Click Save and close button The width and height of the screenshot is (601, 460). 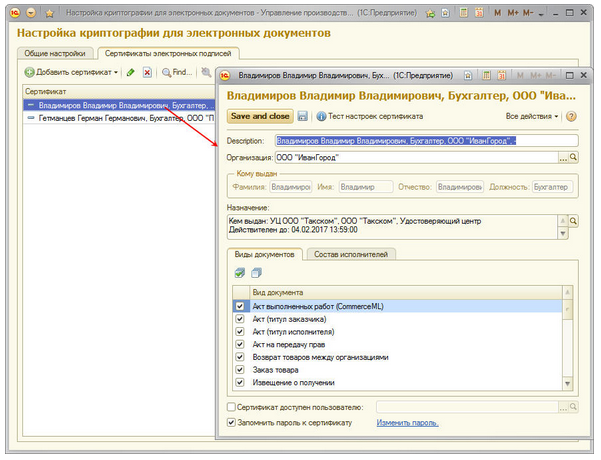coord(260,116)
